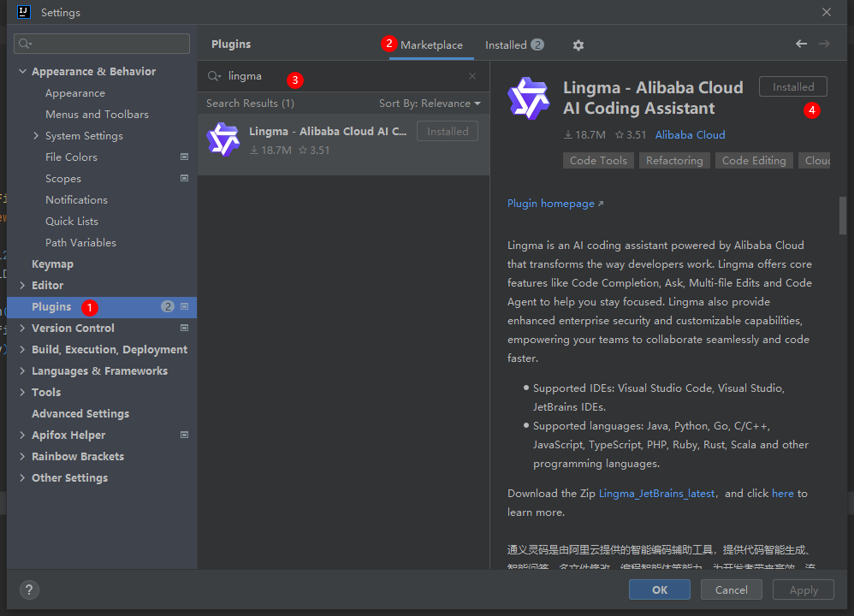Click the Cancel button
The height and width of the screenshot is (616, 854).
click(x=731, y=589)
